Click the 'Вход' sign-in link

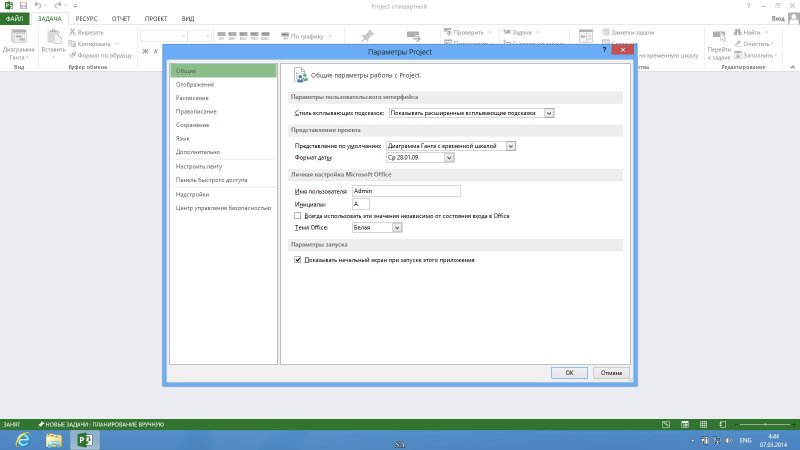pyautogui.click(x=778, y=18)
